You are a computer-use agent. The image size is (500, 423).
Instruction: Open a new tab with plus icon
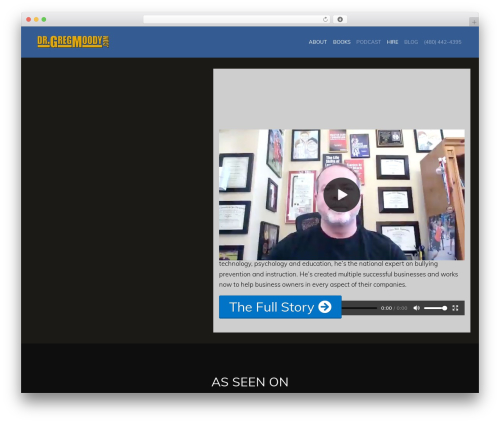click(474, 22)
